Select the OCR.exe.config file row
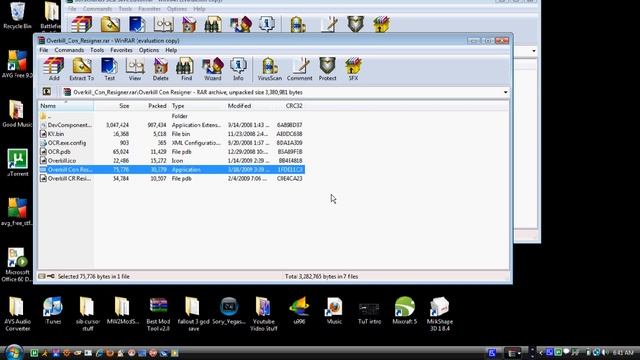 [x=171, y=143]
